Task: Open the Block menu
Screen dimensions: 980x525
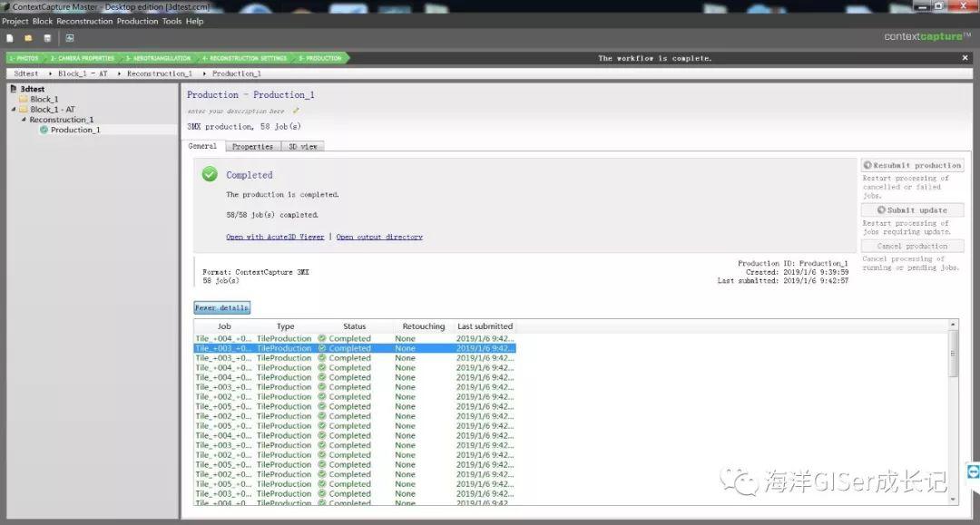Action: 43,21
